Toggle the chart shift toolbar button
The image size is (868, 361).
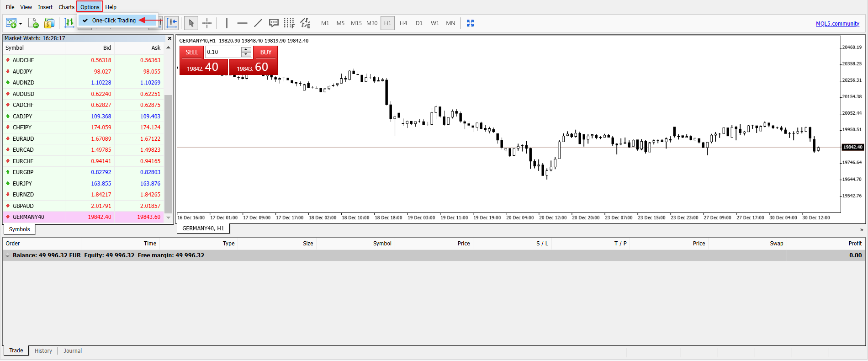tap(172, 23)
